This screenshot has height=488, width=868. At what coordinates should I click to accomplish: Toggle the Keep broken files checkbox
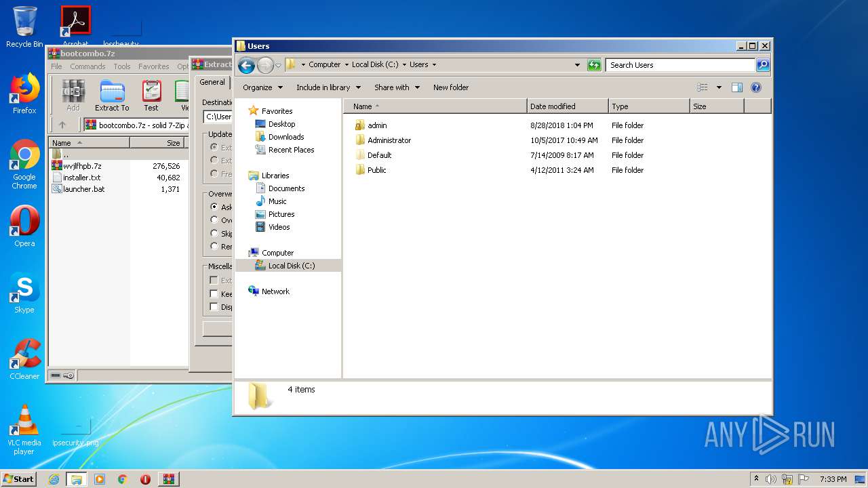(214, 293)
